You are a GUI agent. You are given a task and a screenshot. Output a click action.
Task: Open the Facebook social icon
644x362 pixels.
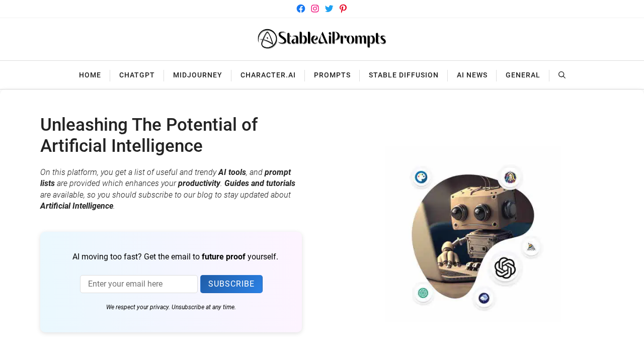[x=301, y=9]
